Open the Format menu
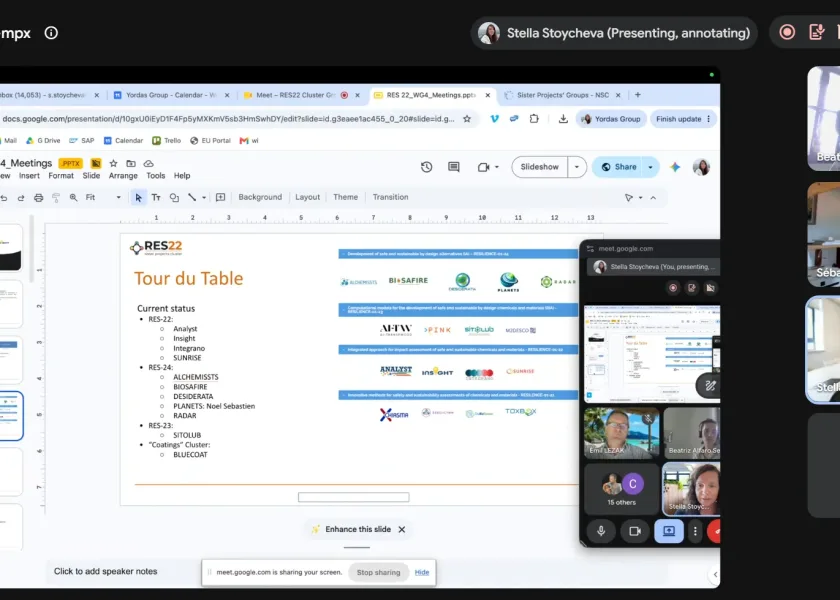840x600 pixels. coord(61,176)
